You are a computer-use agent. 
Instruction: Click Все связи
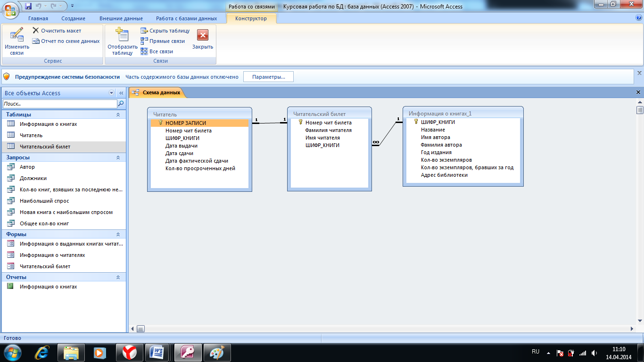(157, 51)
